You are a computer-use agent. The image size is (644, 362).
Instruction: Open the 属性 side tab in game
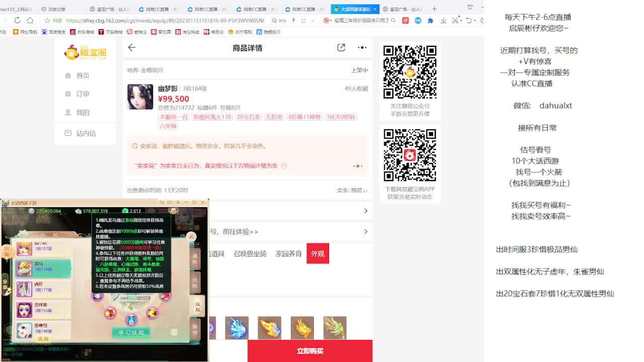click(195, 259)
